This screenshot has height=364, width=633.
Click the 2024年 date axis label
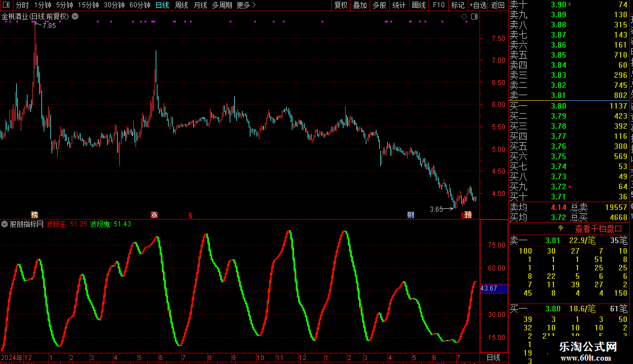pyautogui.click(x=12, y=357)
